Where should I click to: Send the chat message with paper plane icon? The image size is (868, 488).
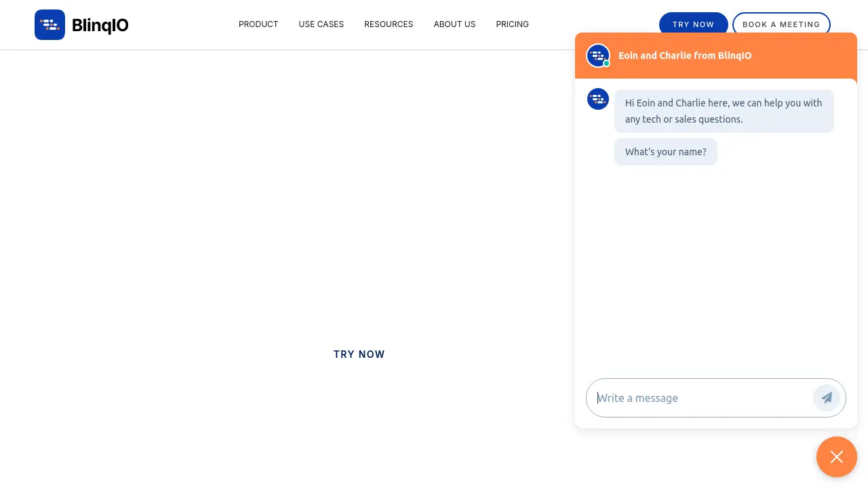(x=827, y=398)
